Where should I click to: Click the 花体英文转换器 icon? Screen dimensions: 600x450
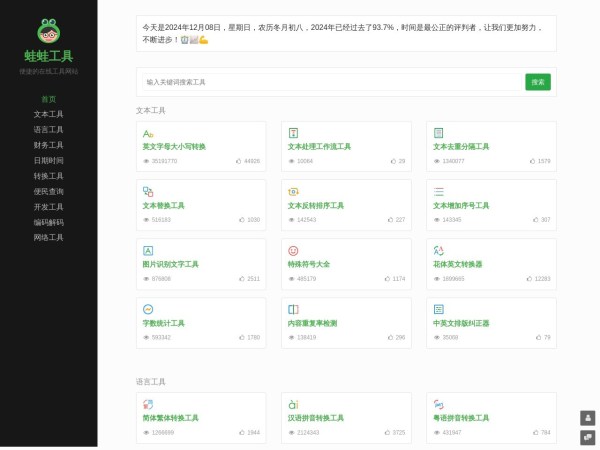pos(438,250)
